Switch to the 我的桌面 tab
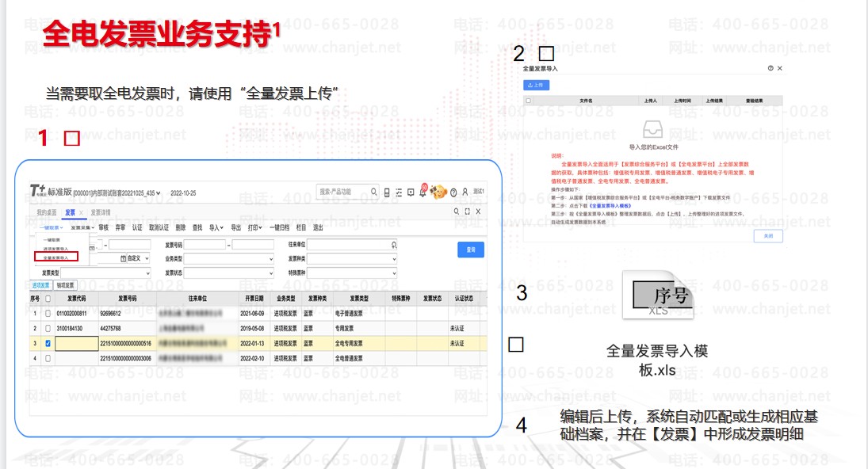This screenshot has width=868, height=469. coord(47,212)
